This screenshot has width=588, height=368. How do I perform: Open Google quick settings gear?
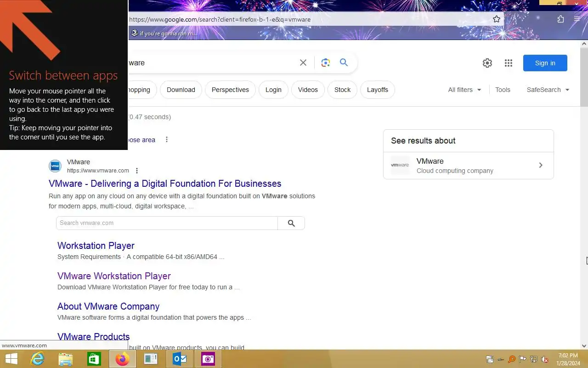(487, 63)
